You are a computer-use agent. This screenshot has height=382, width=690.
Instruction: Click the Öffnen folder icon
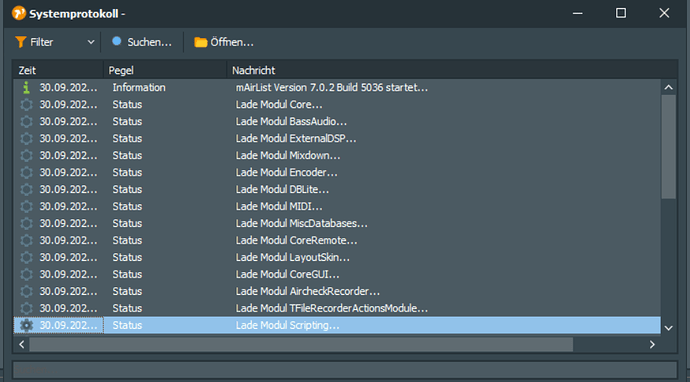click(201, 42)
